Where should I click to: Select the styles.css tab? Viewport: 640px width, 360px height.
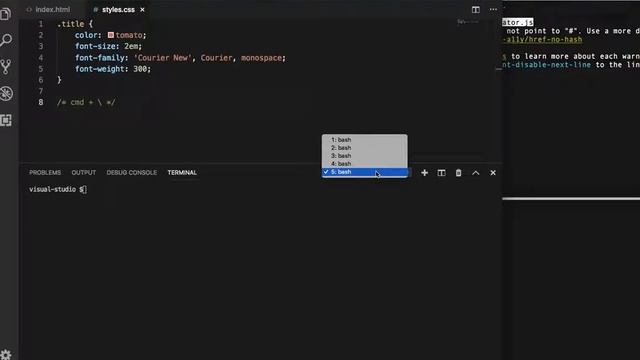pos(118,9)
